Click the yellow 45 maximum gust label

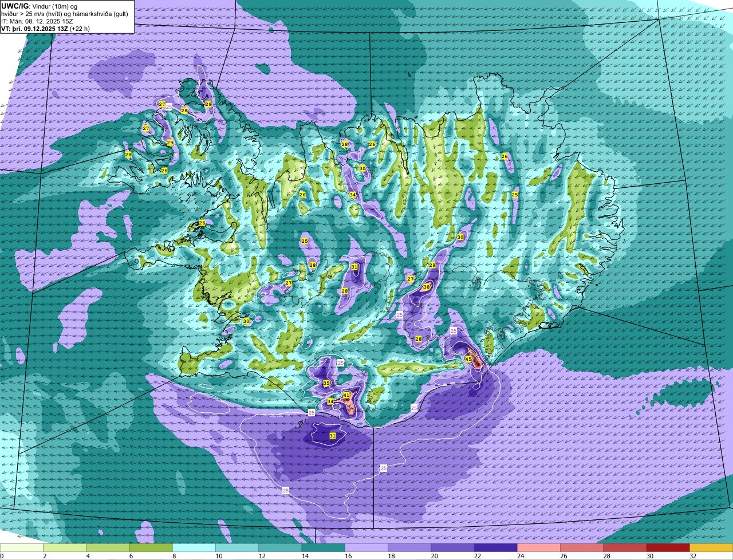468,360
